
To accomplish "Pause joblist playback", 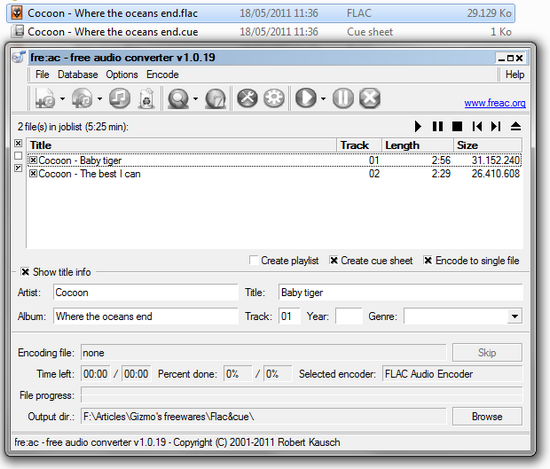I will tap(437, 126).
